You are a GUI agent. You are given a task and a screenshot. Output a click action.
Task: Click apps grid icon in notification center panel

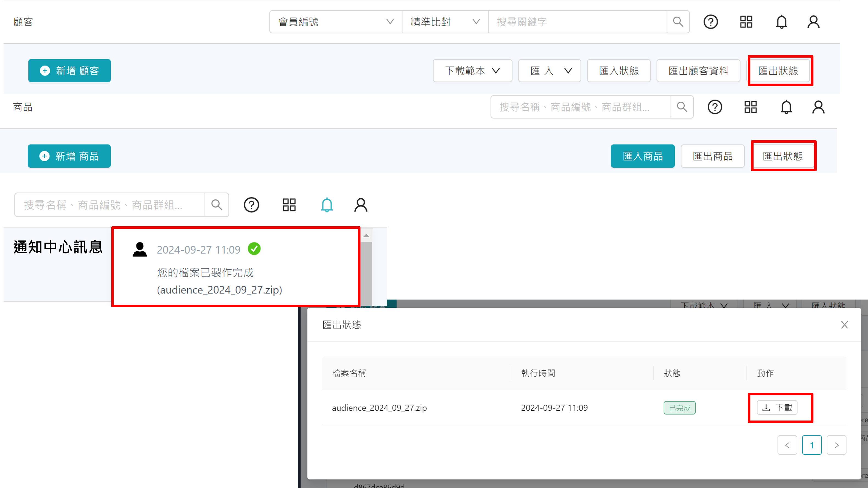coord(289,205)
